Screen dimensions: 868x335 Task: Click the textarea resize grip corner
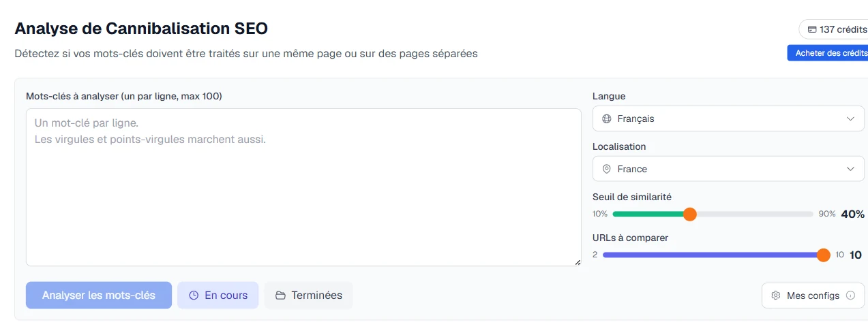pyautogui.click(x=577, y=261)
